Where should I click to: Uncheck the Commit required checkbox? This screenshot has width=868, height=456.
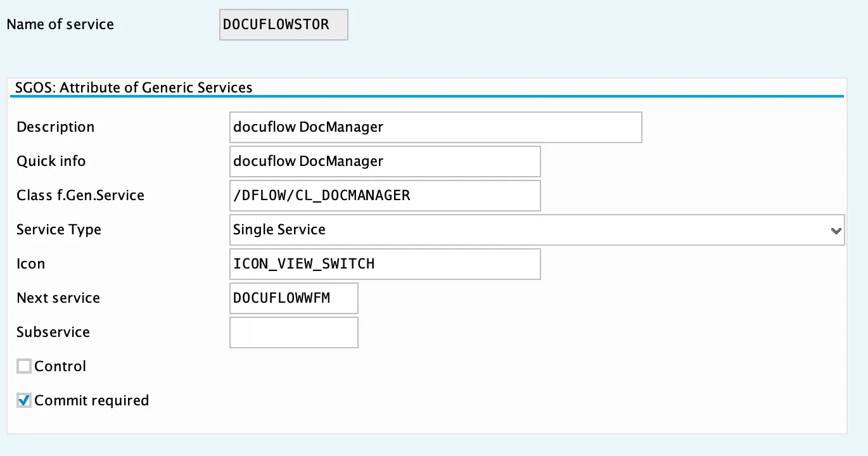click(x=24, y=400)
